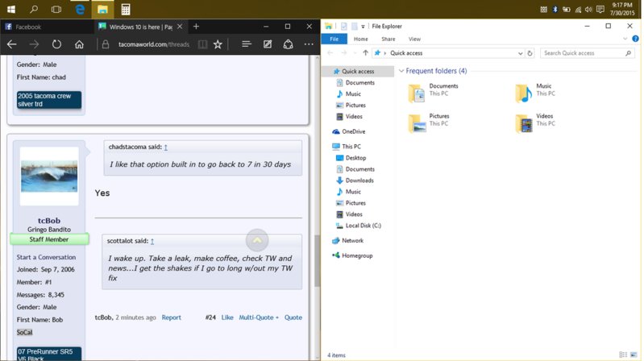Open File Explorer help icon
The image size is (644, 361).
[635, 39]
